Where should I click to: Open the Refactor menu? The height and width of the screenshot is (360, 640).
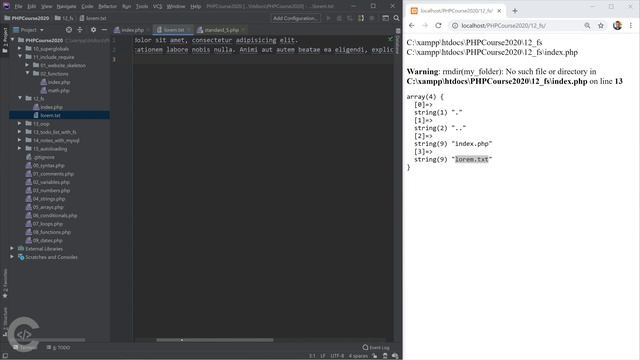pyautogui.click(x=107, y=7)
